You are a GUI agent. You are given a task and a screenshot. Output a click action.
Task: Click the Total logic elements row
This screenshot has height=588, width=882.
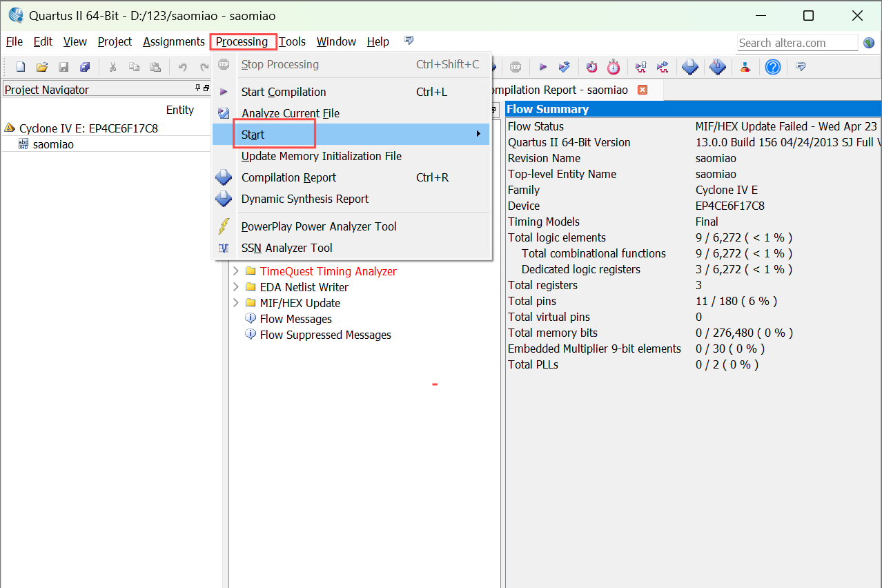694,237
